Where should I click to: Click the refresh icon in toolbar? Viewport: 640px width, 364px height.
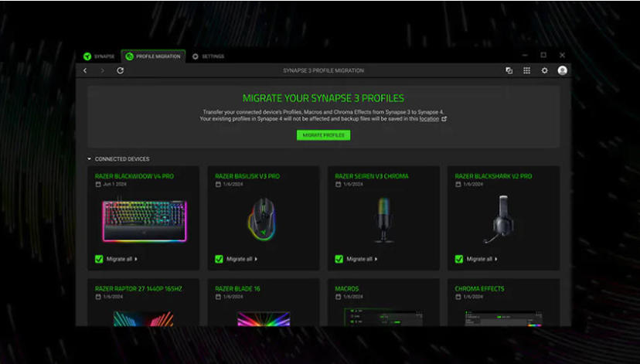pyautogui.click(x=121, y=70)
